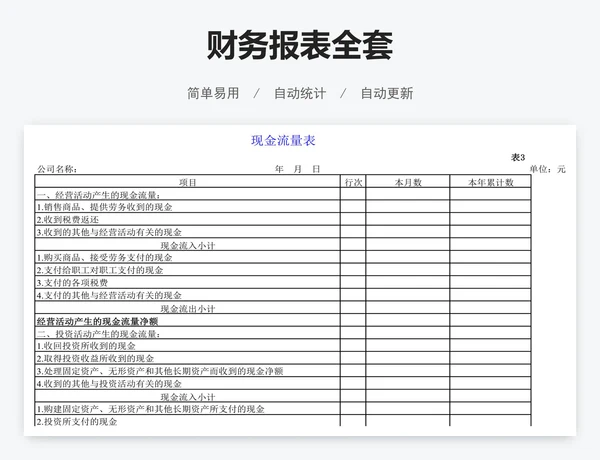Click the 简单易用 tagline text
Viewport: 600px width, 460px height.
(213, 93)
